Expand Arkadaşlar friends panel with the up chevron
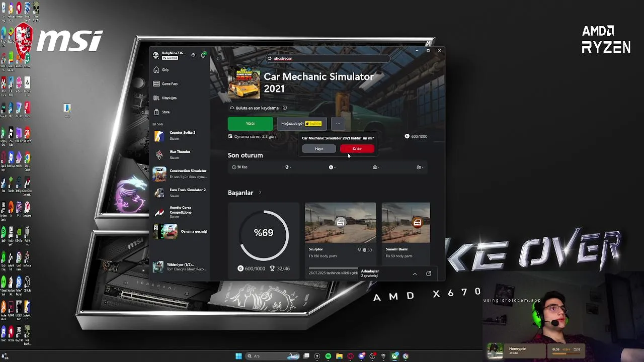The image size is (644, 362). [x=415, y=274]
